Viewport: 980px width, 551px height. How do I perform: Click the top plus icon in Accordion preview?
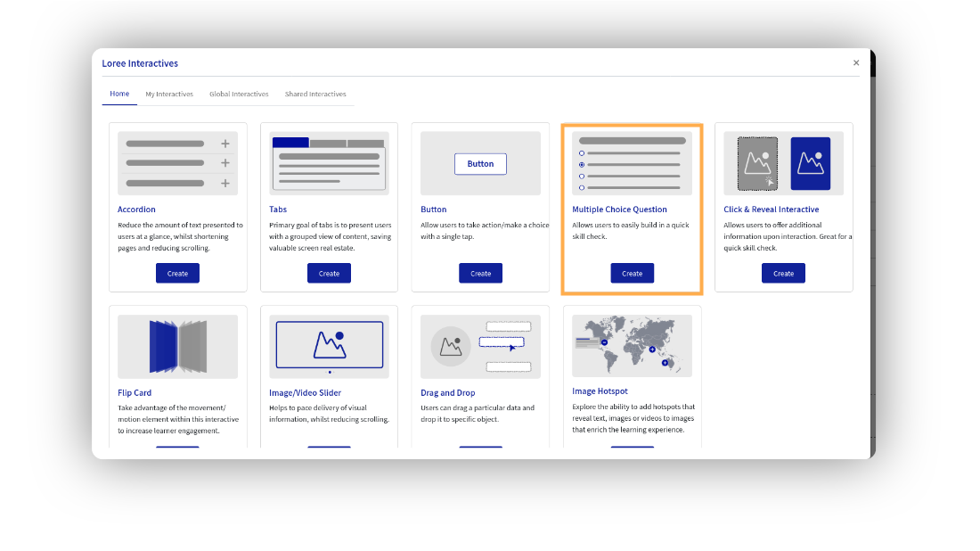[x=225, y=144]
